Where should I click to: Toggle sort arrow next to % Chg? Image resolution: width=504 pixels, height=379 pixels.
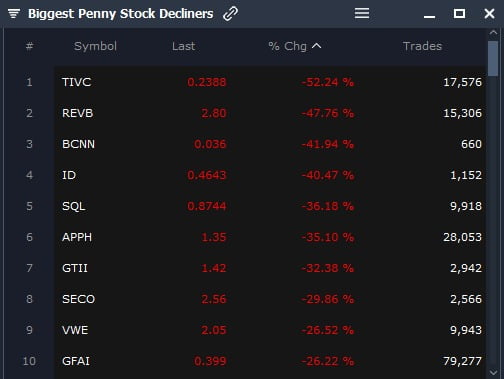316,46
